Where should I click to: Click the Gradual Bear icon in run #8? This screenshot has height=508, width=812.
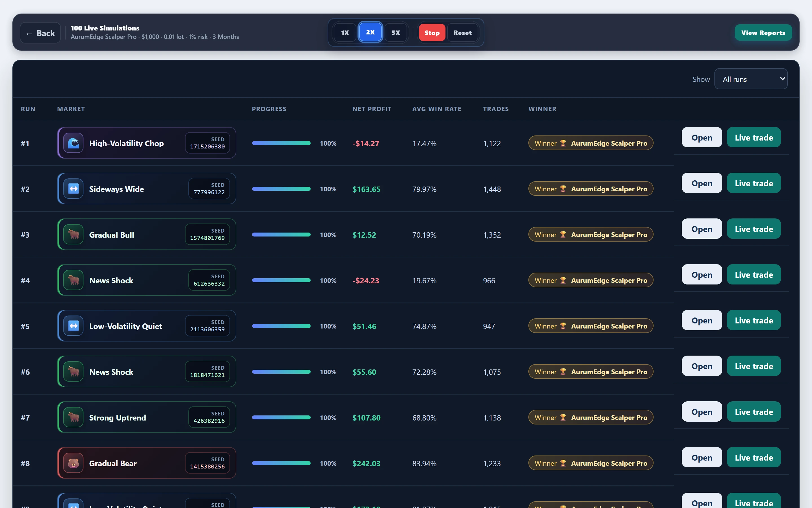coord(73,463)
